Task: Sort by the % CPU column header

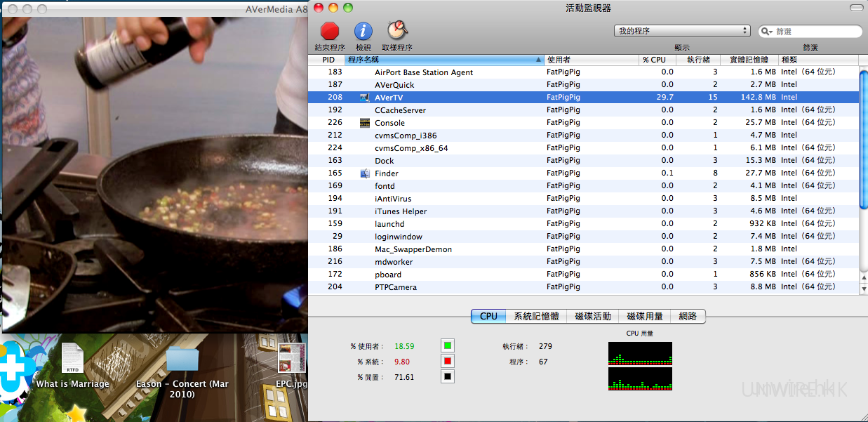Action: pyautogui.click(x=657, y=60)
